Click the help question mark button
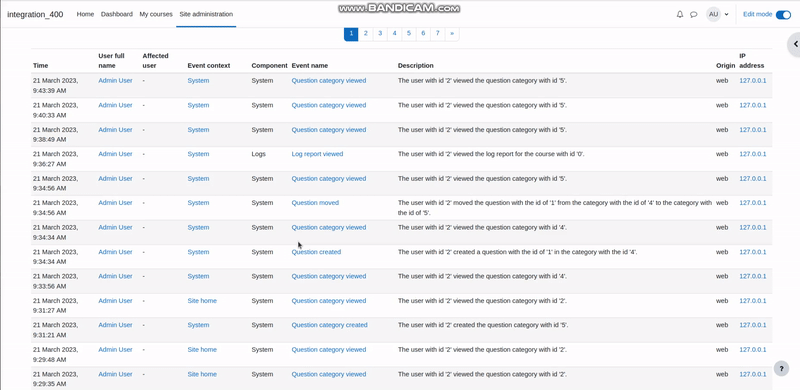Screen dimensions: 800x390 pyautogui.click(x=781, y=369)
